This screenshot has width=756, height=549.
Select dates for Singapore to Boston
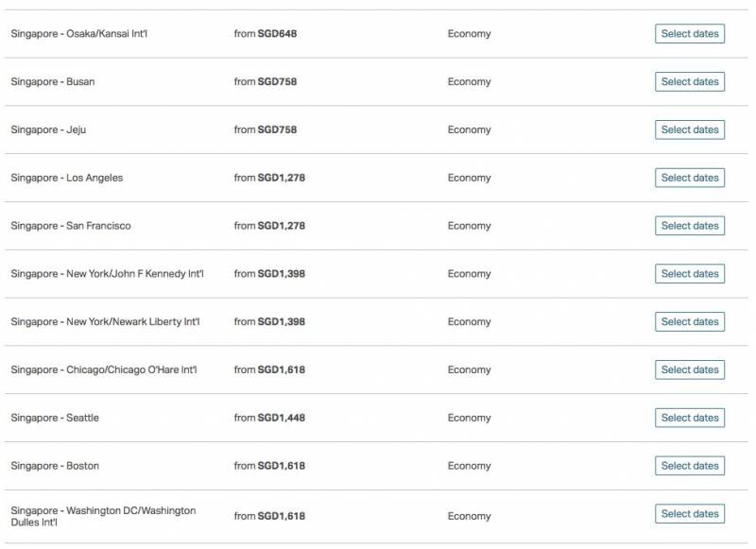[690, 466]
